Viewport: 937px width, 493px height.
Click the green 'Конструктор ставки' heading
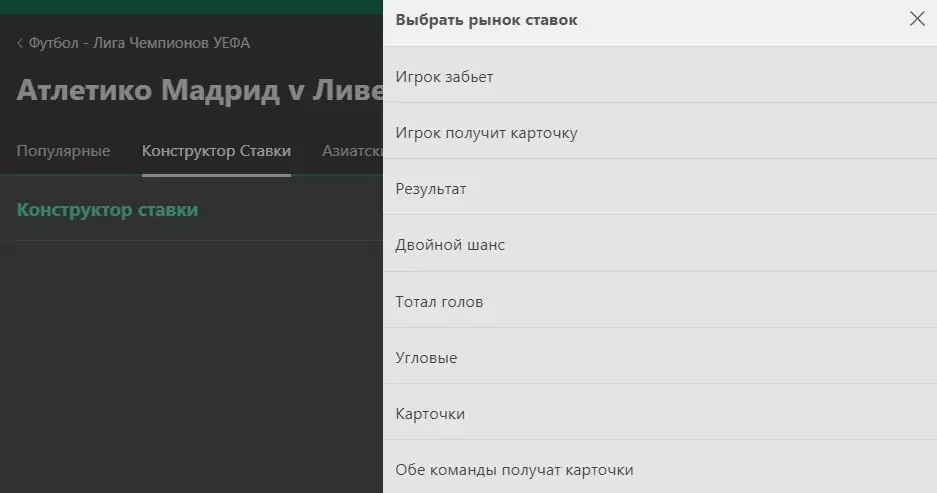108,210
